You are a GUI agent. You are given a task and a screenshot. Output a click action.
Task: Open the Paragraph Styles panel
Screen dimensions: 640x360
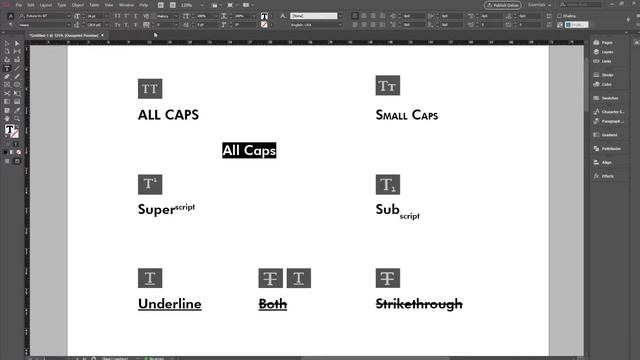tap(609, 121)
